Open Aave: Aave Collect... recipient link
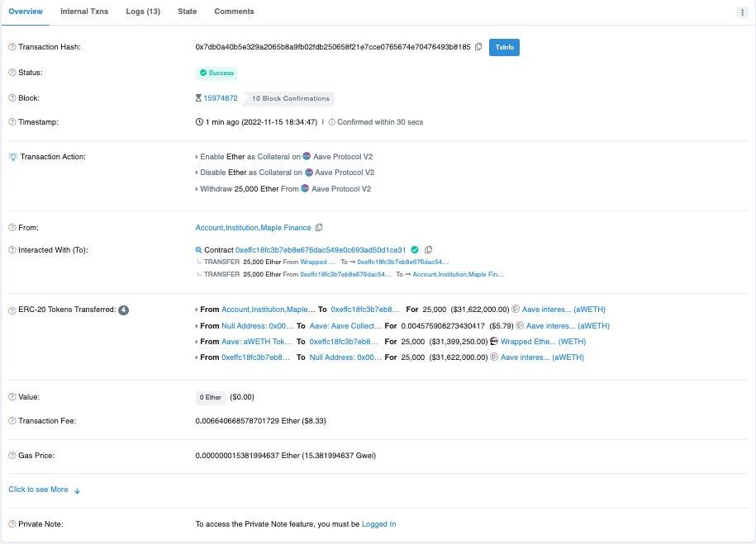 (x=345, y=326)
